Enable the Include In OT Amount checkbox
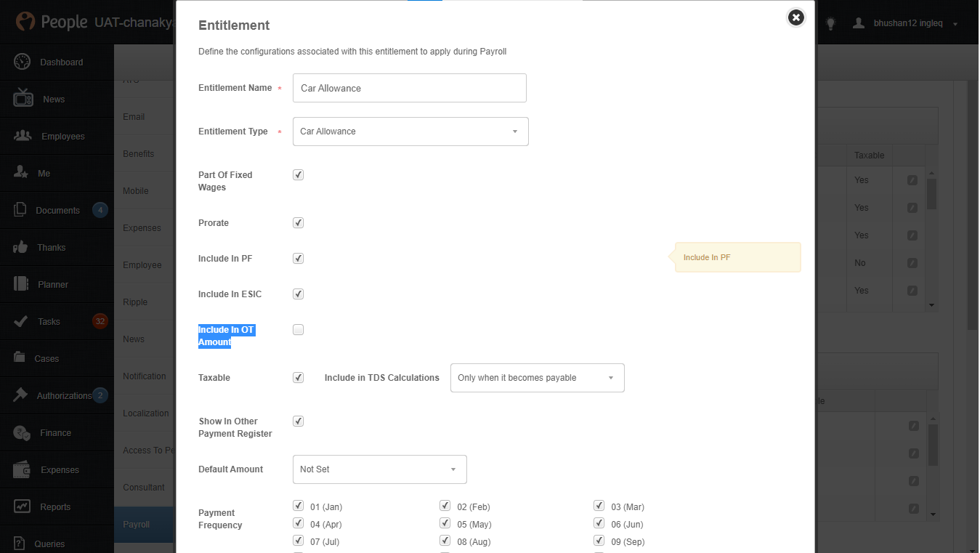The image size is (980, 553). pyautogui.click(x=298, y=330)
